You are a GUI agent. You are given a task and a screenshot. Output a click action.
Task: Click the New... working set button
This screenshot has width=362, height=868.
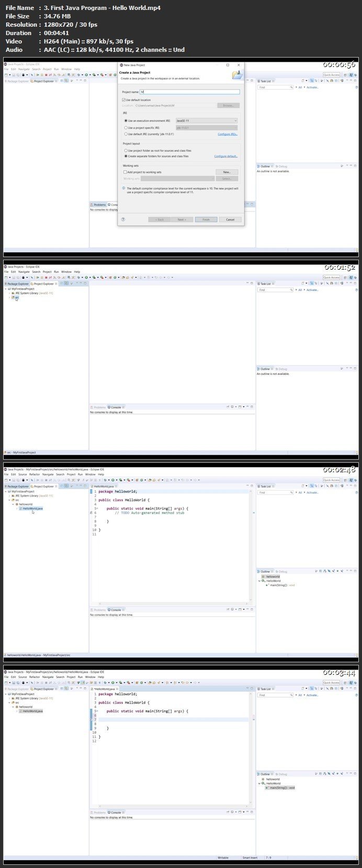pos(227,172)
